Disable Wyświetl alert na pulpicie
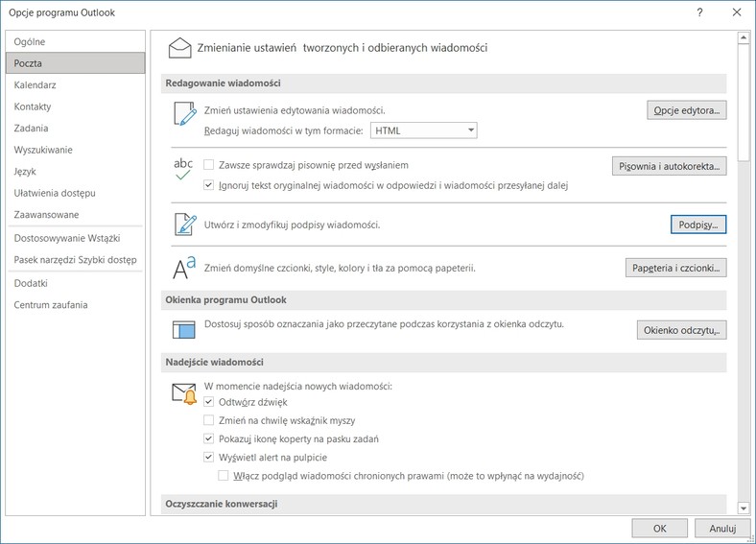This screenshot has width=756, height=544. click(x=209, y=457)
